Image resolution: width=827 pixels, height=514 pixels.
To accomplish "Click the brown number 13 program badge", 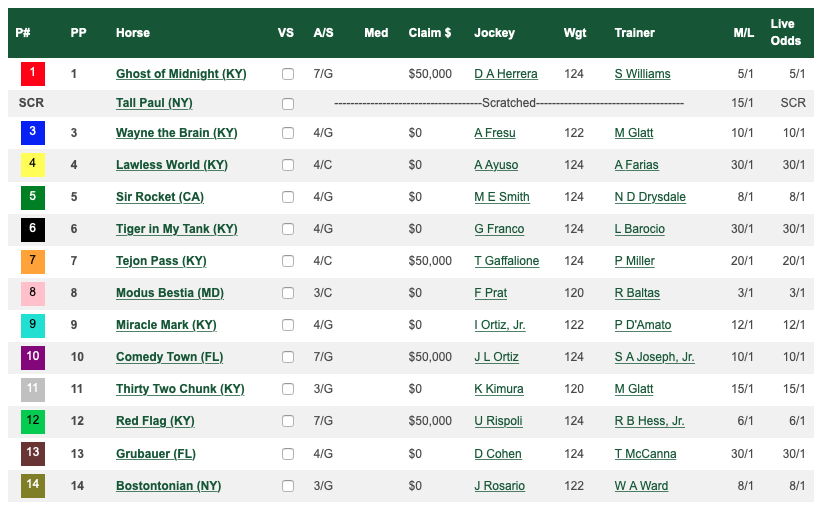I will (33, 454).
